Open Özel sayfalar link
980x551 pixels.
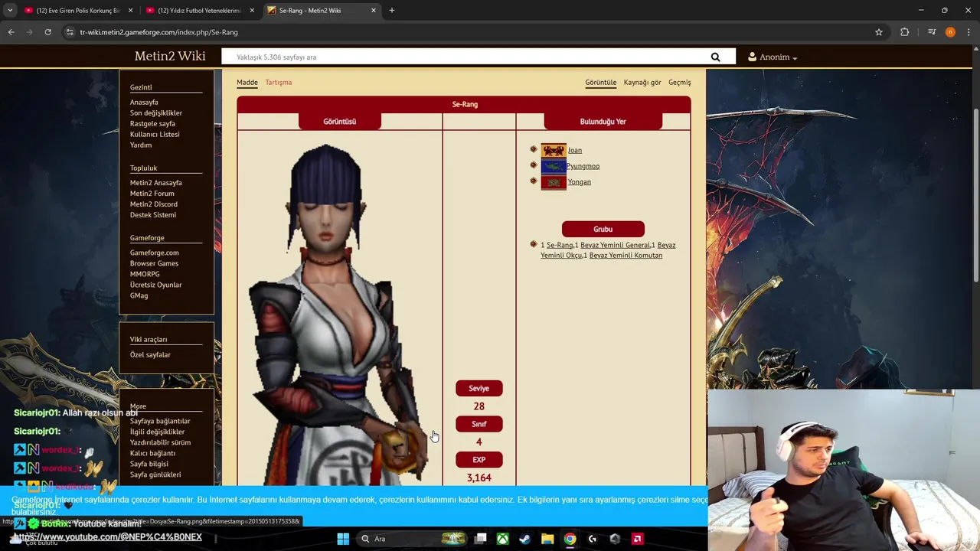tap(150, 354)
